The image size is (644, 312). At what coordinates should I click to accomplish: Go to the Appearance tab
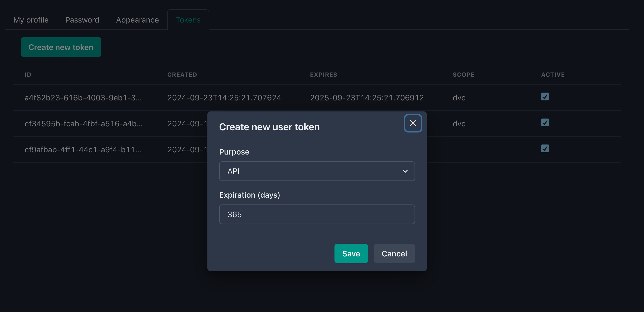[137, 20]
